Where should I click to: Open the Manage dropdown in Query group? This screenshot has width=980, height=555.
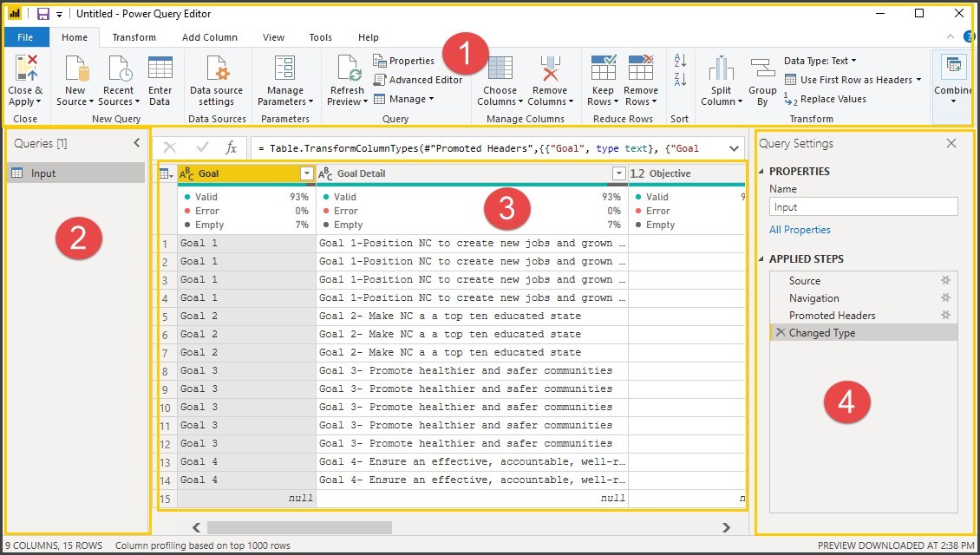click(404, 99)
